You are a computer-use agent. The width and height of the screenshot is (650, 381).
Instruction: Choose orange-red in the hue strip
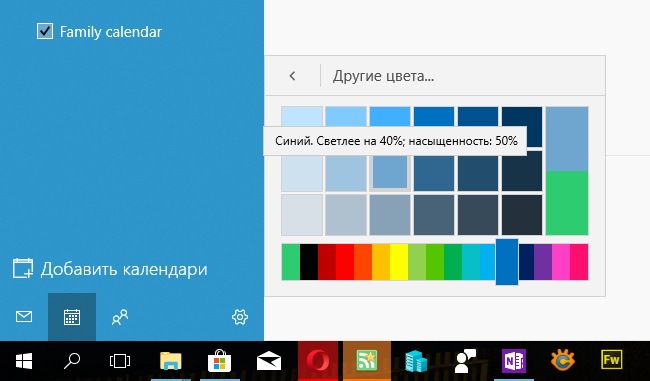(363, 262)
